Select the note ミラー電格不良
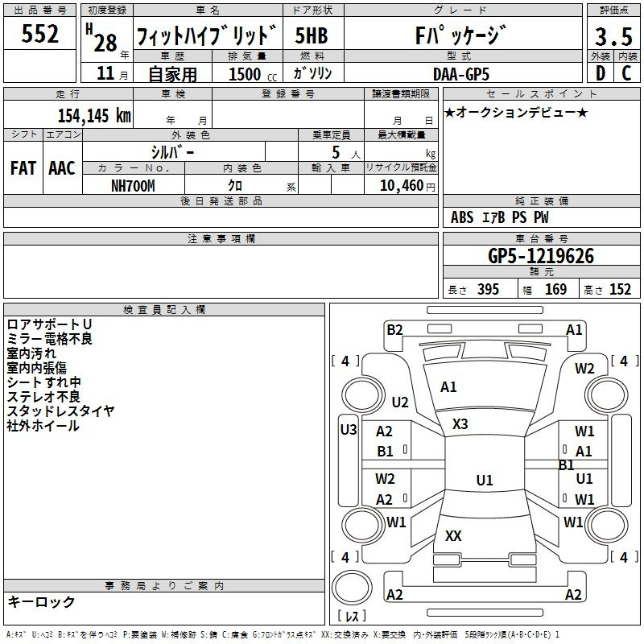 pos(49,339)
